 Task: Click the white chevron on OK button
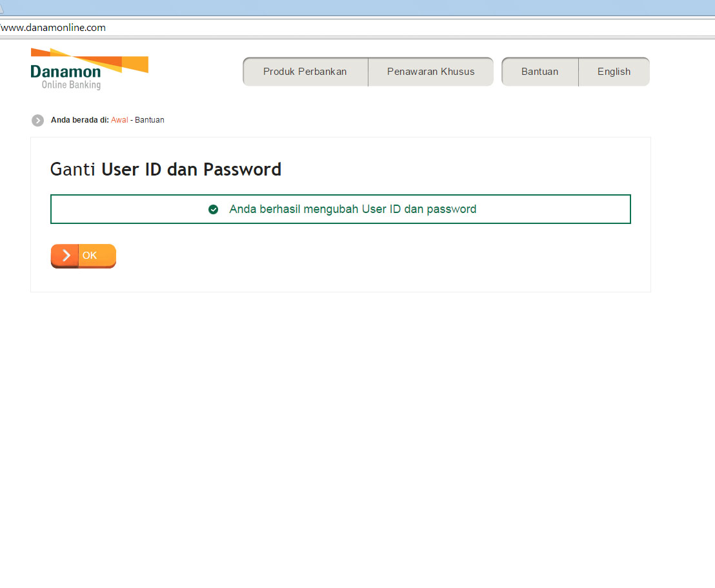coord(66,255)
